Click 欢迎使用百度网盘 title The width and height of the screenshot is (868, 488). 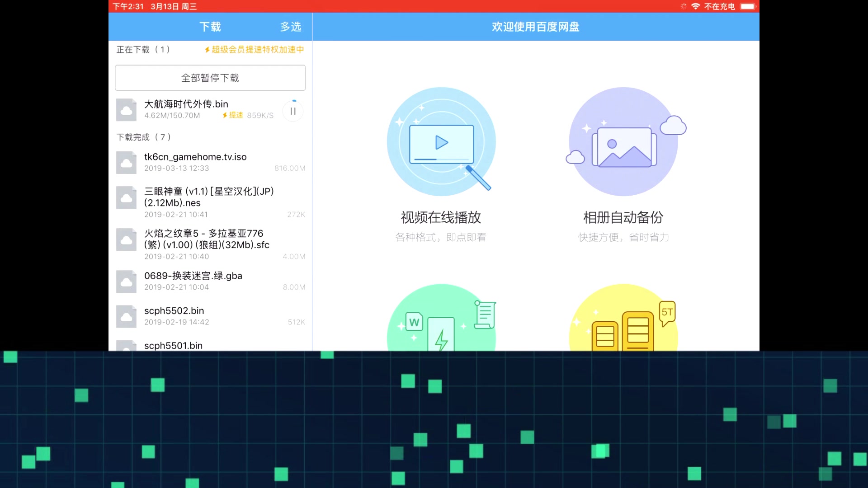click(x=536, y=27)
